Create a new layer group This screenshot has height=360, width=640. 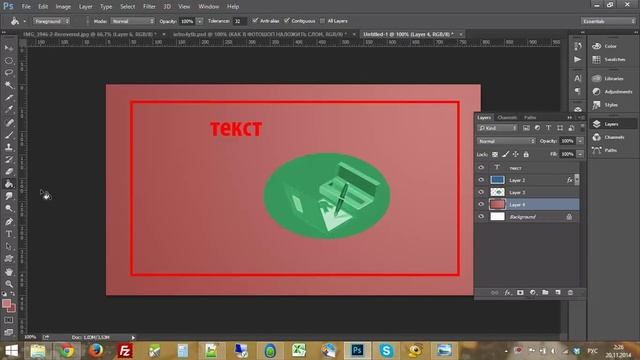545,293
